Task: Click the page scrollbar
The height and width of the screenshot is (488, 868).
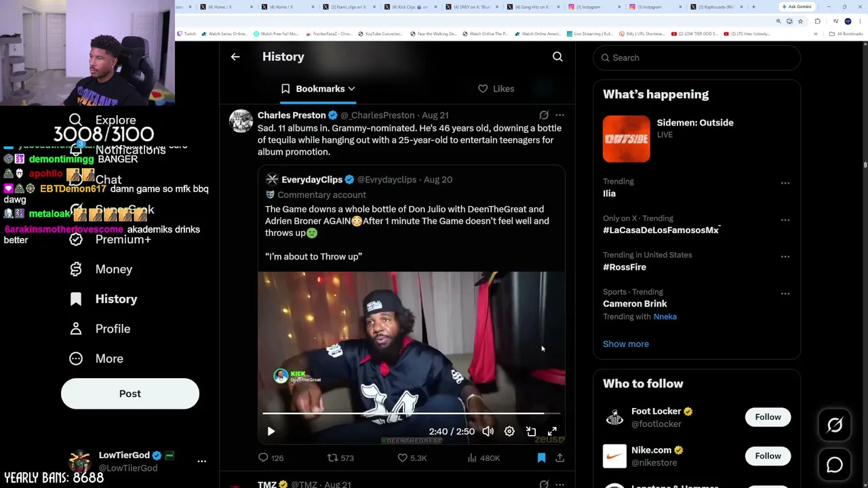Action: click(865, 165)
